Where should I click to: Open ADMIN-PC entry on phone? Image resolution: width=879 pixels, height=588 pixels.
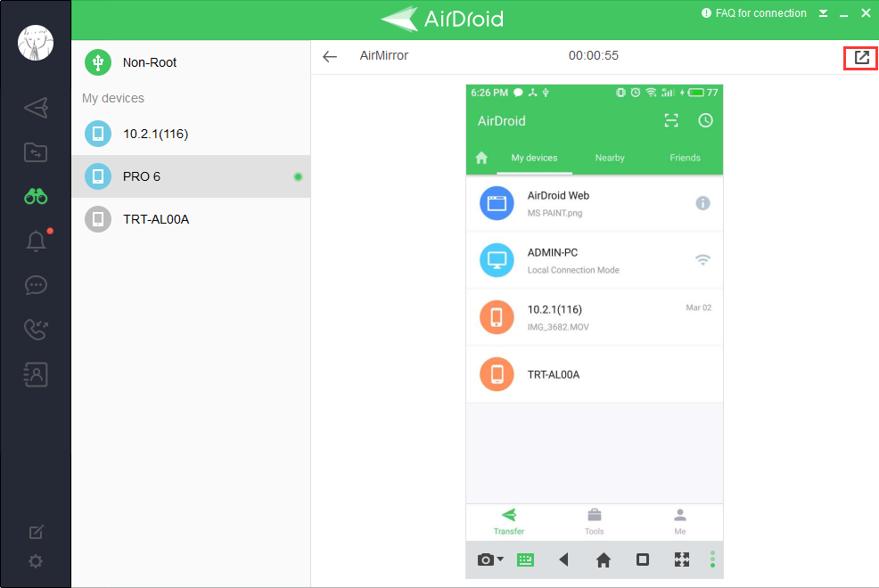coord(595,260)
